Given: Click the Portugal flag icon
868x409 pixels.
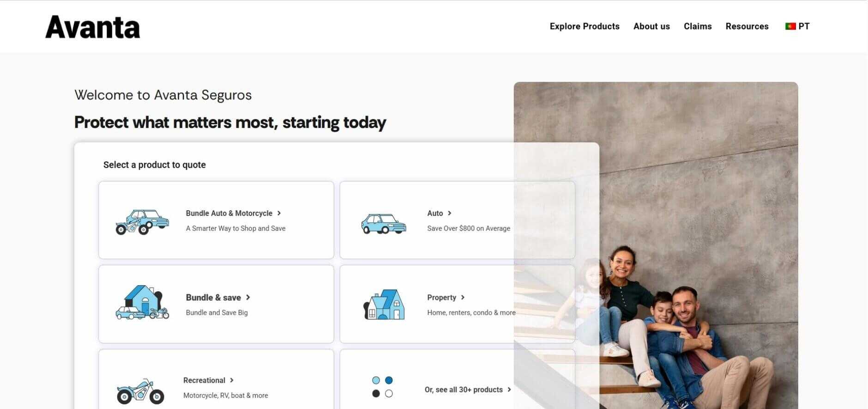Looking at the screenshot, I should pos(790,26).
